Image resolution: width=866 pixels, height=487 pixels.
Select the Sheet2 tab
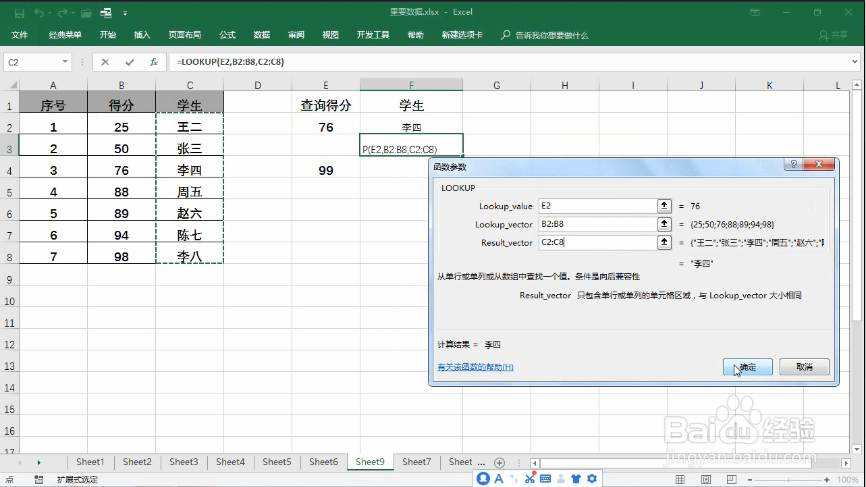(x=137, y=462)
